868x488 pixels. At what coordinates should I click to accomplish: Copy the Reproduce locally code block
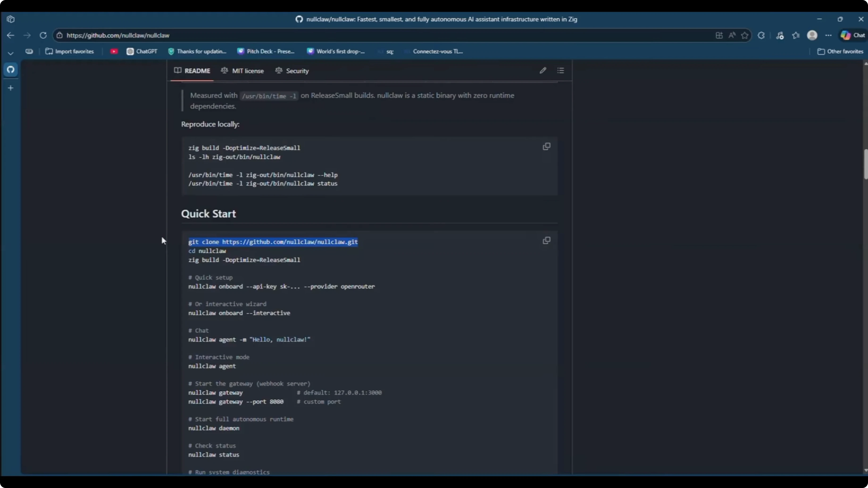pyautogui.click(x=546, y=146)
